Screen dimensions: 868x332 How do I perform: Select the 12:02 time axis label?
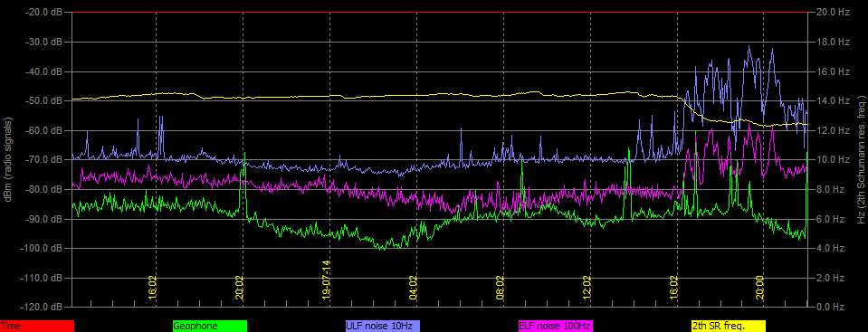[x=587, y=288]
